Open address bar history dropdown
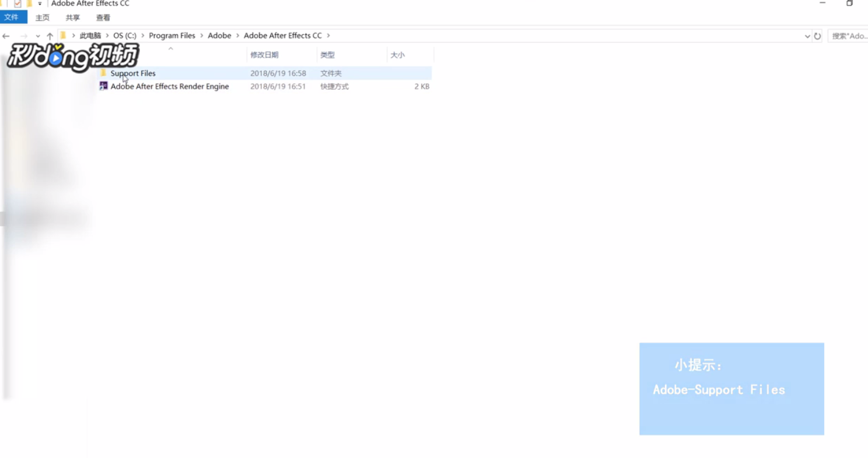The width and height of the screenshot is (868, 458). click(x=807, y=36)
